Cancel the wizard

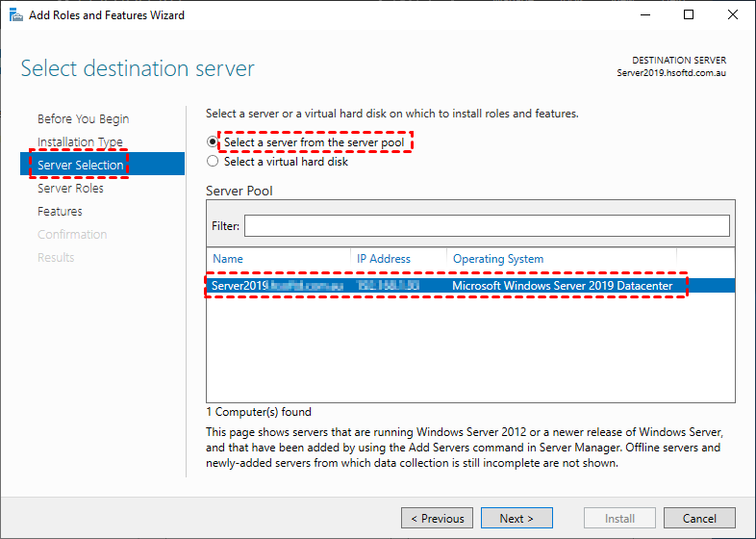(699, 518)
